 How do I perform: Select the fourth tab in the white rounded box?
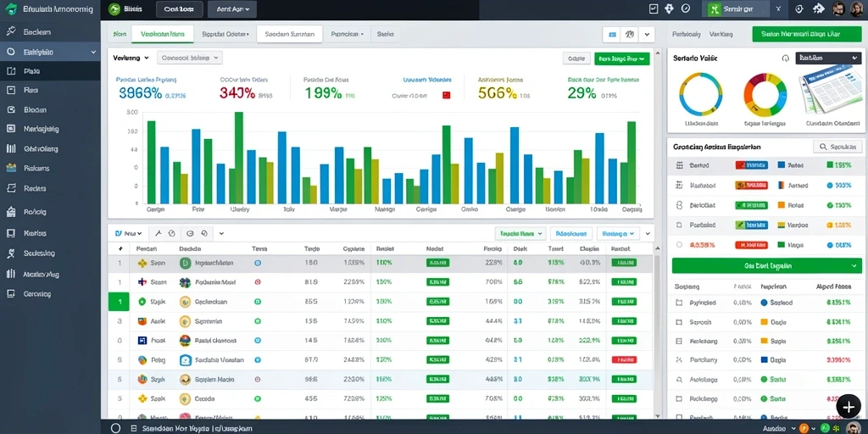point(290,34)
